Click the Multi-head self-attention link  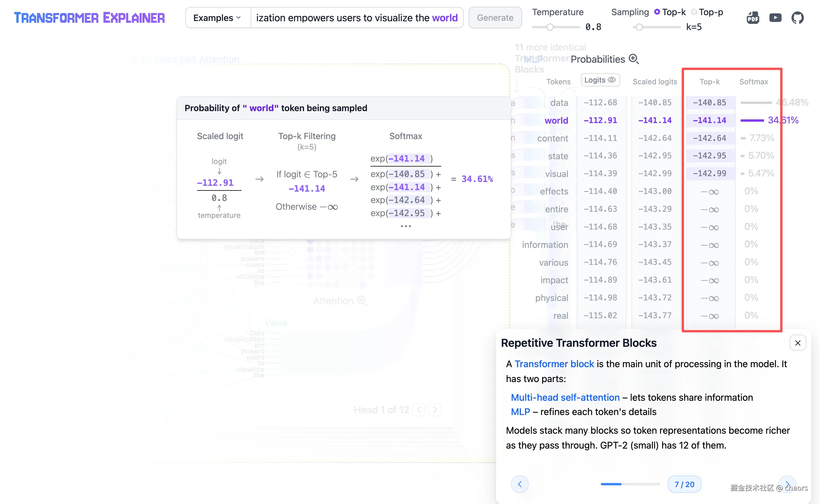coord(565,397)
